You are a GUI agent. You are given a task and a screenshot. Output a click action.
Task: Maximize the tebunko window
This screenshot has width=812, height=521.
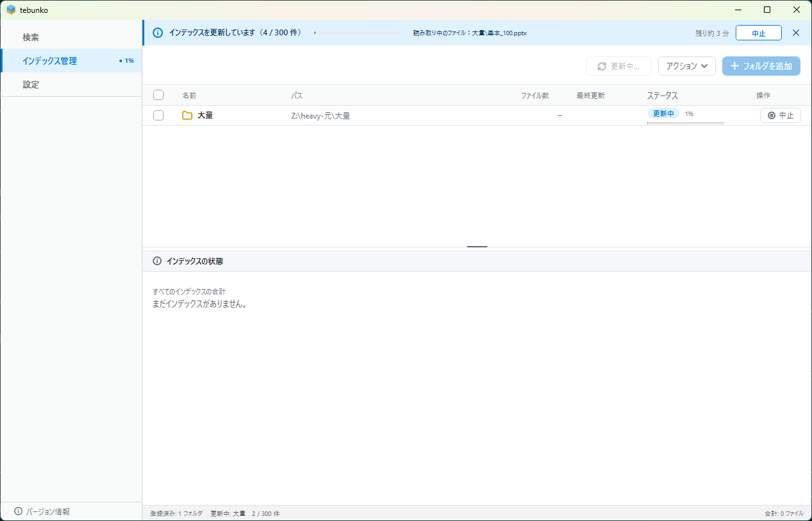pyautogui.click(x=767, y=10)
